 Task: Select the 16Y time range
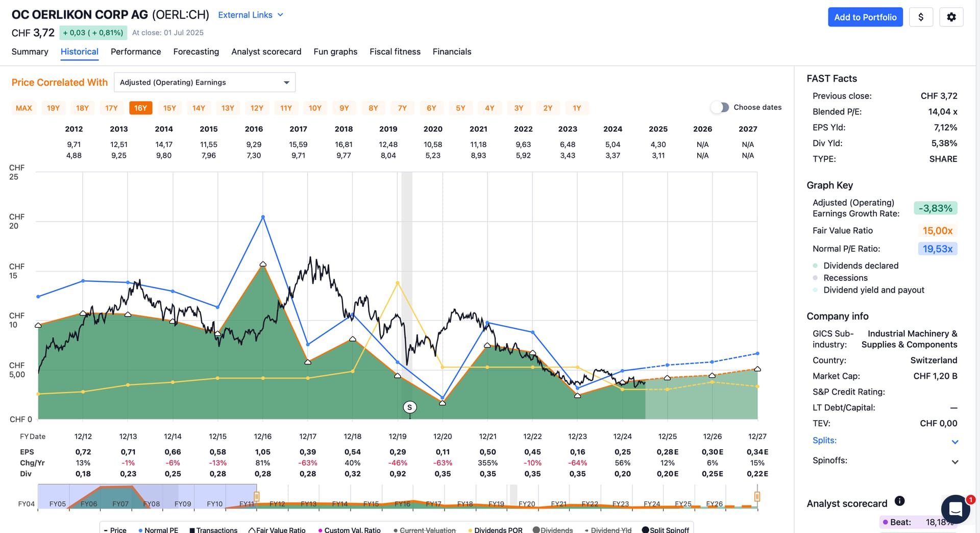(x=140, y=108)
